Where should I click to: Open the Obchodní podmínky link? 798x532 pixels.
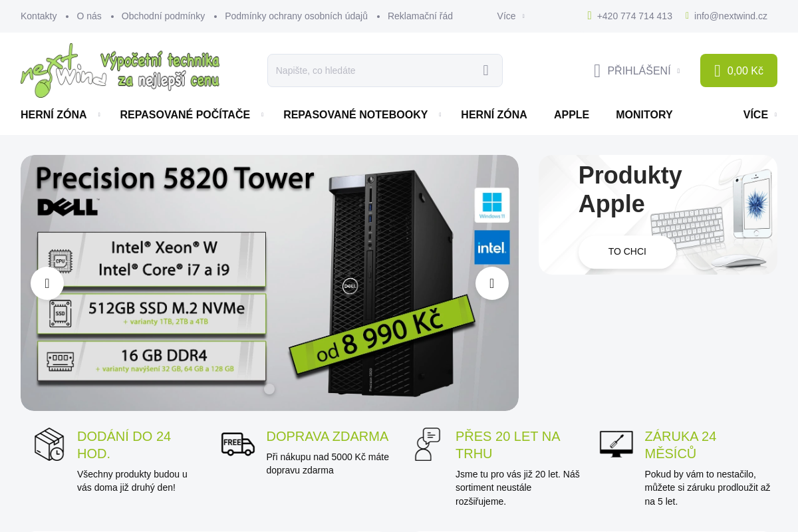pyautogui.click(x=163, y=16)
